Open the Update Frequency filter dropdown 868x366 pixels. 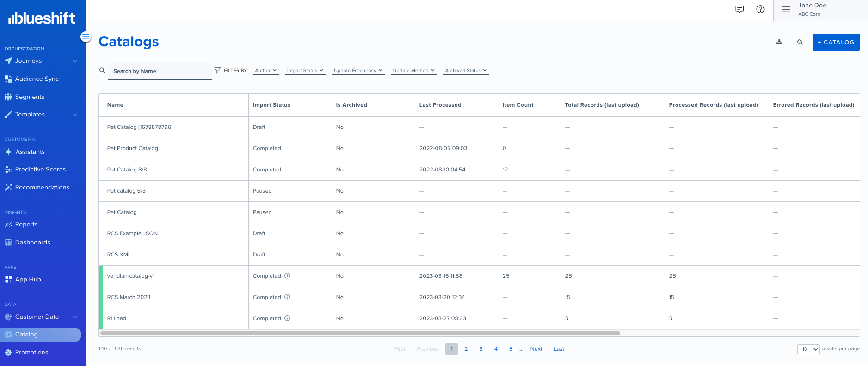pos(358,71)
